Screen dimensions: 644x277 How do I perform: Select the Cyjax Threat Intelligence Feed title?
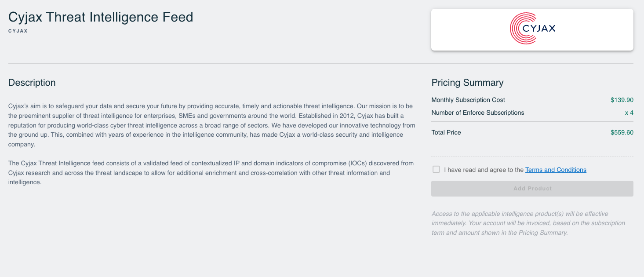101,17
